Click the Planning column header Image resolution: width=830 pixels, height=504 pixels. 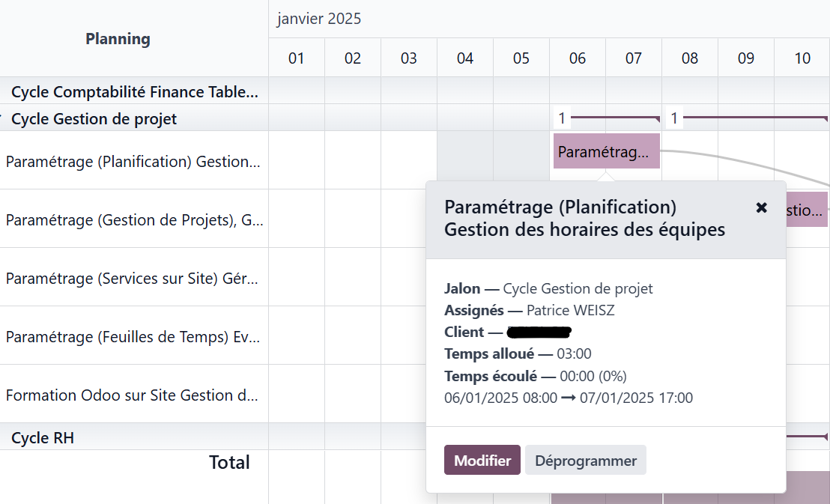[x=118, y=39]
